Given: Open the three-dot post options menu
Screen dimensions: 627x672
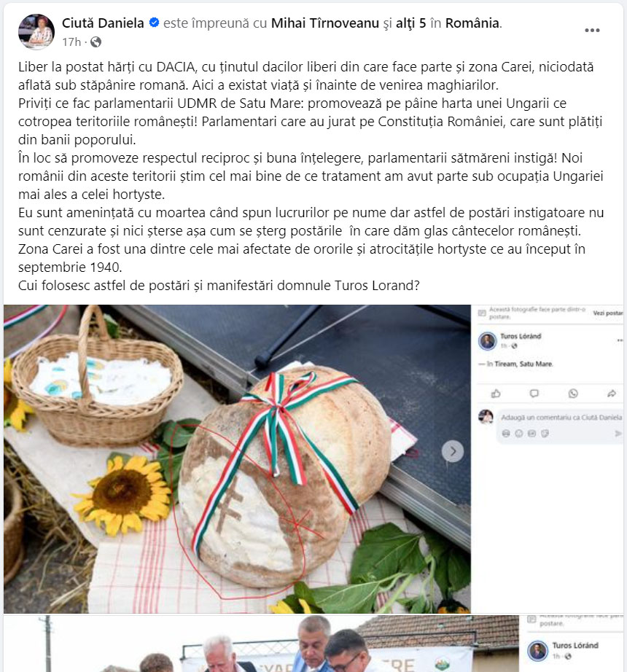Looking at the screenshot, I should tap(592, 31).
